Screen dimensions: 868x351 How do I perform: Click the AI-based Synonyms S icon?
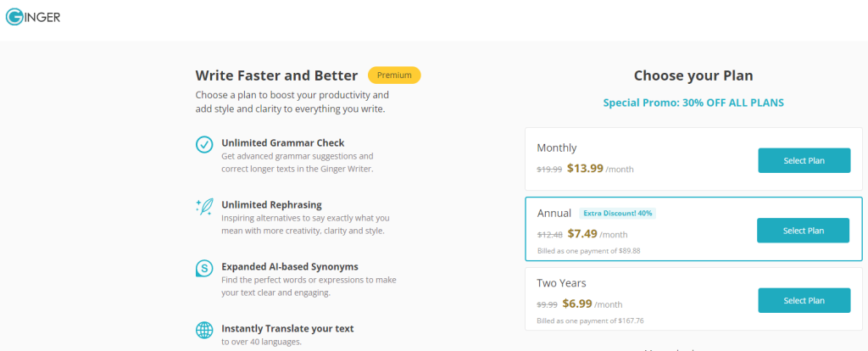[204, 269]
